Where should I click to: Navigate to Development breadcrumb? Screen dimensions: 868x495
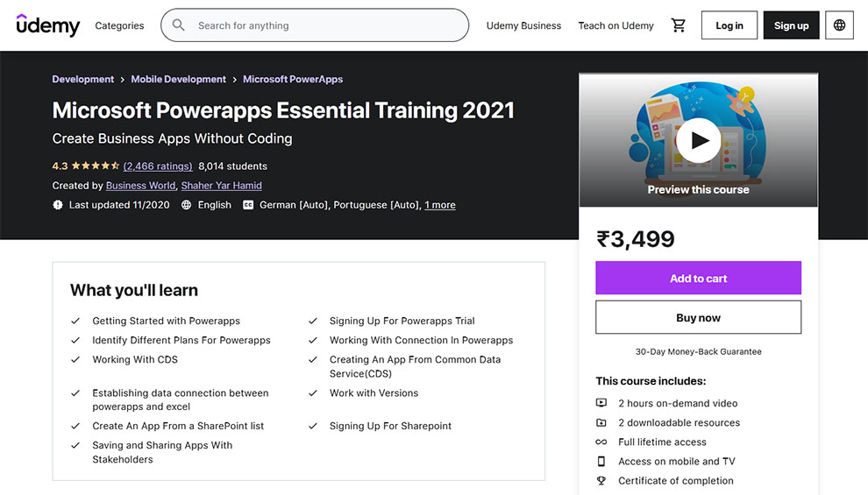point(83,79)
